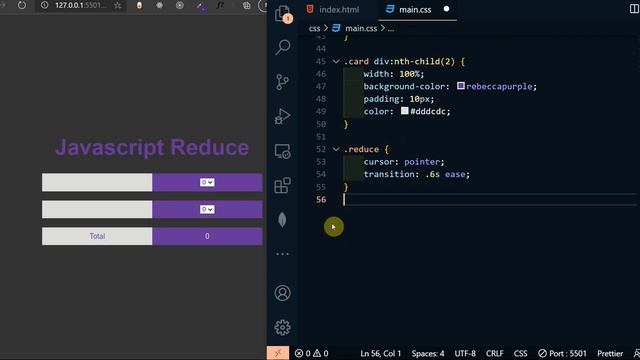Click the total value 0 cell
The height and width of the screenshot is (360, 640).
[207, 236]
